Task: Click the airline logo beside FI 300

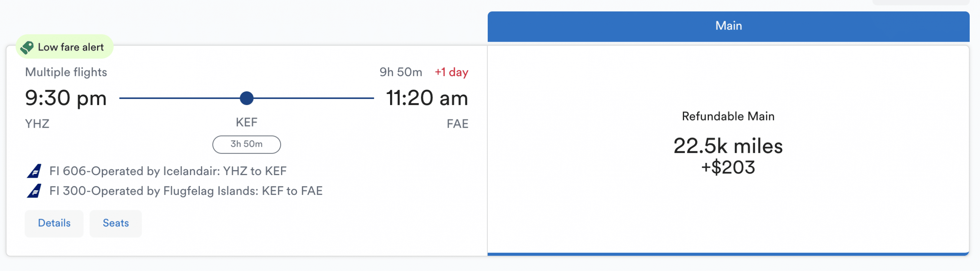Action: tap(34, 191)
